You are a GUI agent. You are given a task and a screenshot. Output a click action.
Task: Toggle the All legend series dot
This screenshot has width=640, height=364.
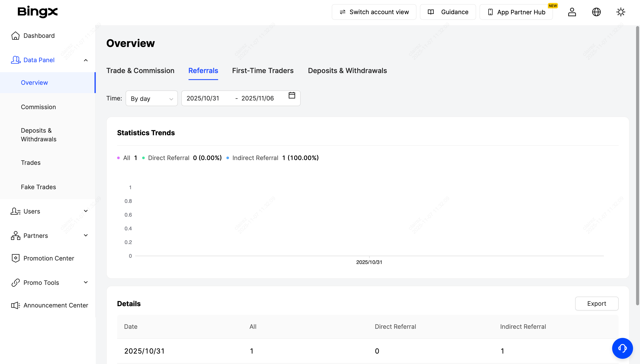[119, 158]
